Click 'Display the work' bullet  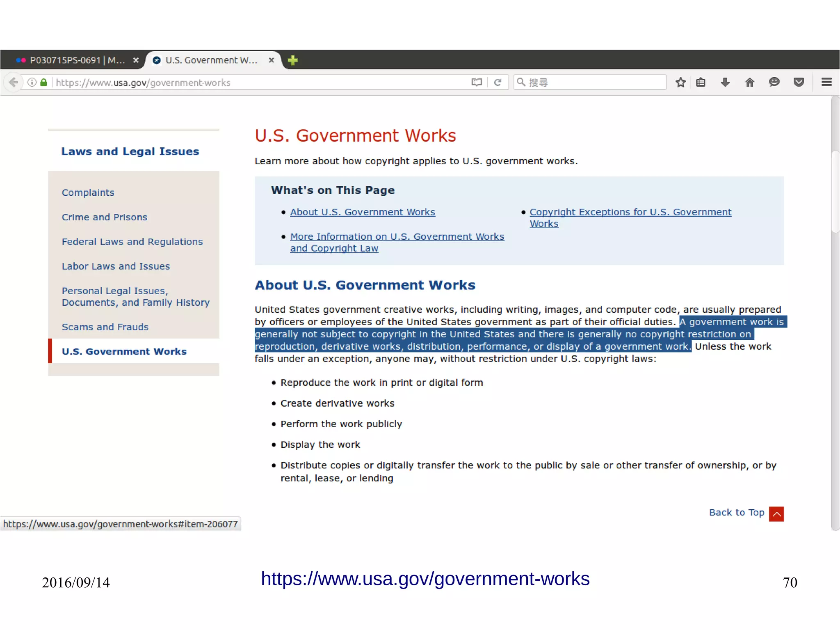pyautogui.click(x=320, y=444)
